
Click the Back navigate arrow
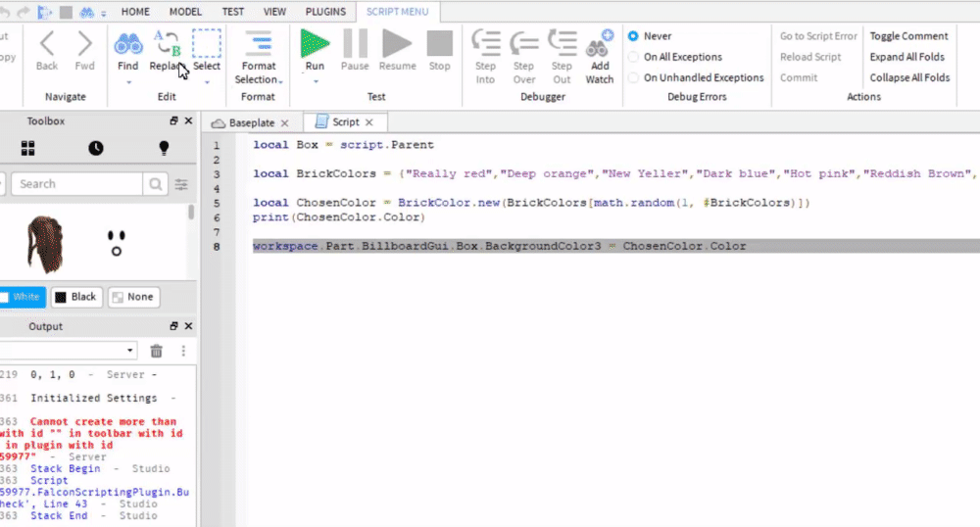(47, 44)
